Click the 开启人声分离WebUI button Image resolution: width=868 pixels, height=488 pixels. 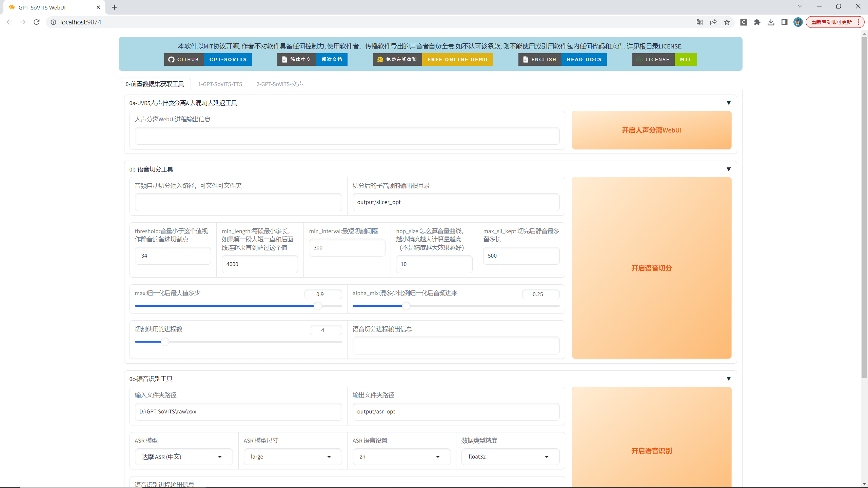651,130
